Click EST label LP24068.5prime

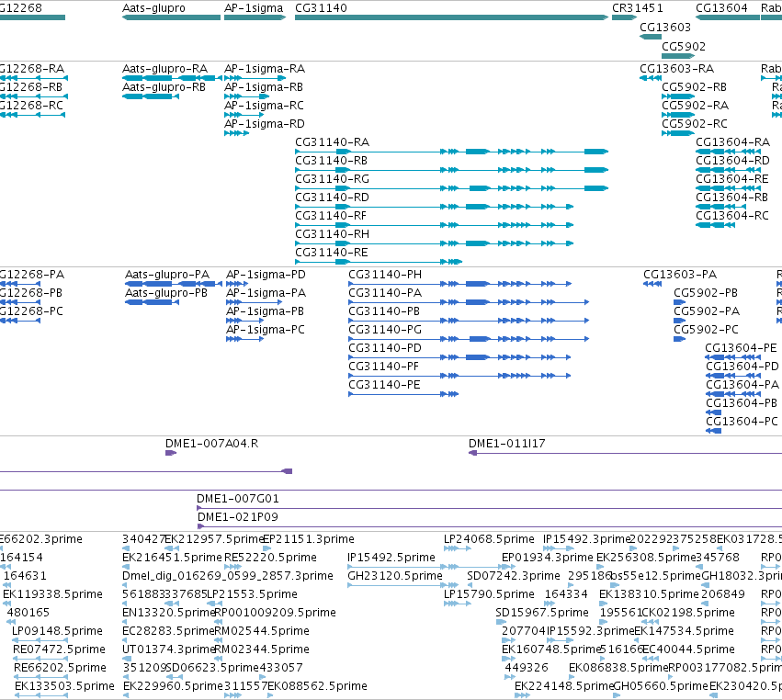pyautogui.click(x=489, y=539)
